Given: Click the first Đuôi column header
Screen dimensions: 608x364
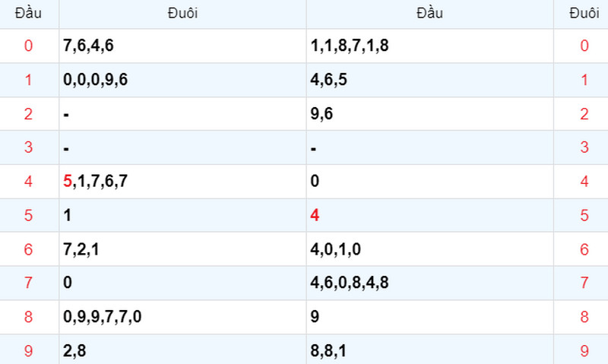Looking at the screenshot, I should click(182, 14).
